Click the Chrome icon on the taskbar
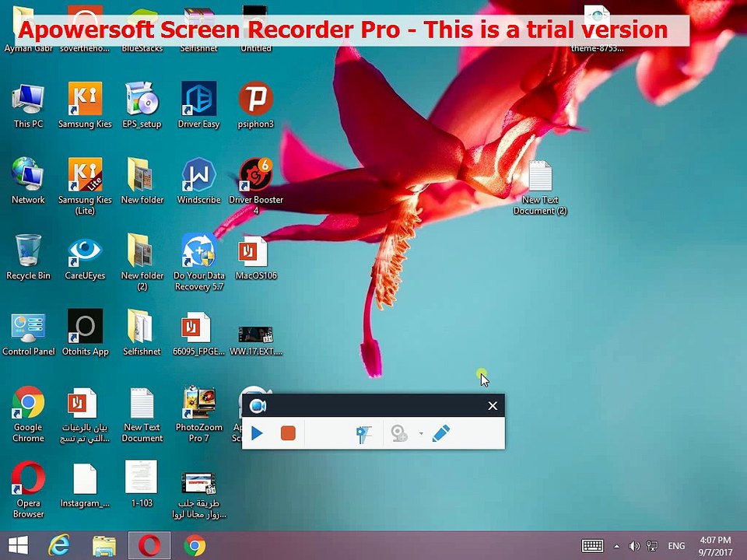Image resolution: width=747 pixels, height=560 pixels. click(195, 545)
